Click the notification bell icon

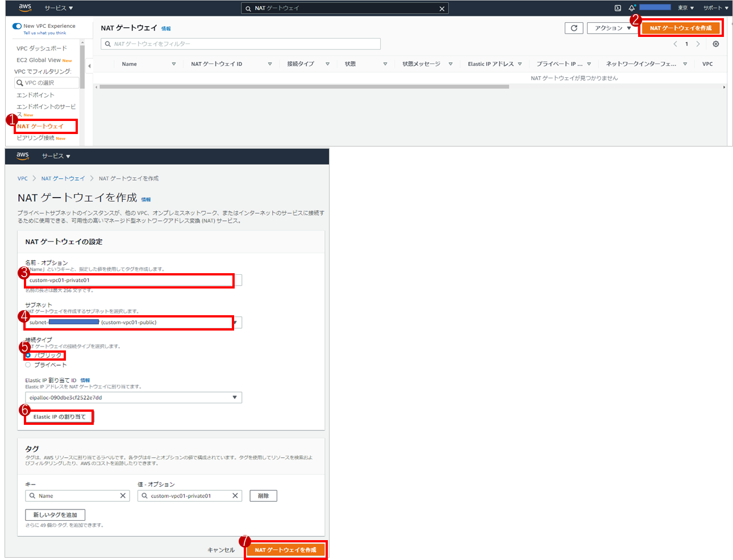pos(631,8)
